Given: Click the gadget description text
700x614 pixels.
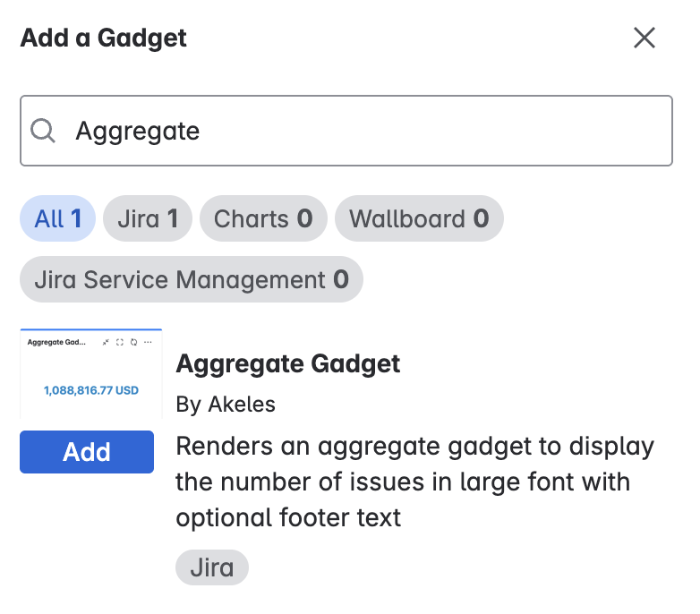Looking at the screenshot, I should click(x=415, y=482).
